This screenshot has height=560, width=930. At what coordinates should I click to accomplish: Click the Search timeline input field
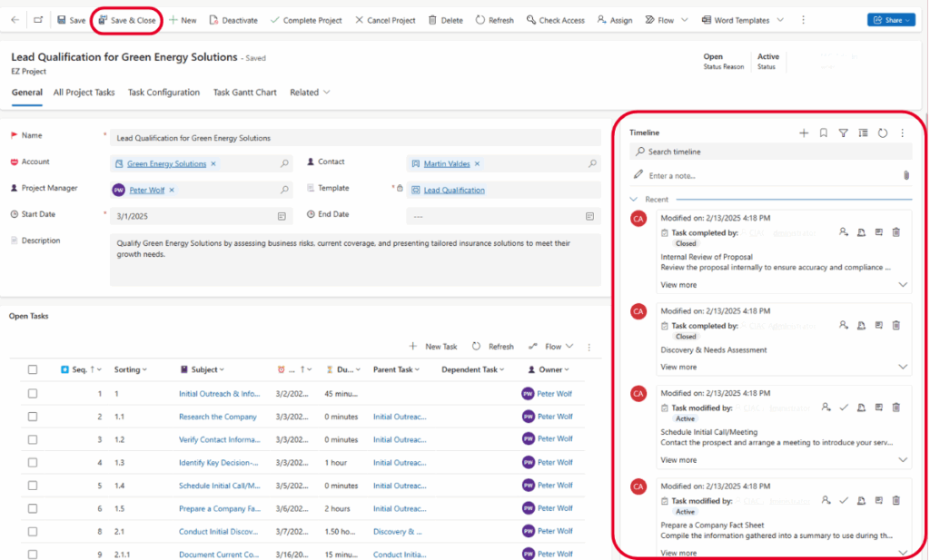(x=772, y=152)
